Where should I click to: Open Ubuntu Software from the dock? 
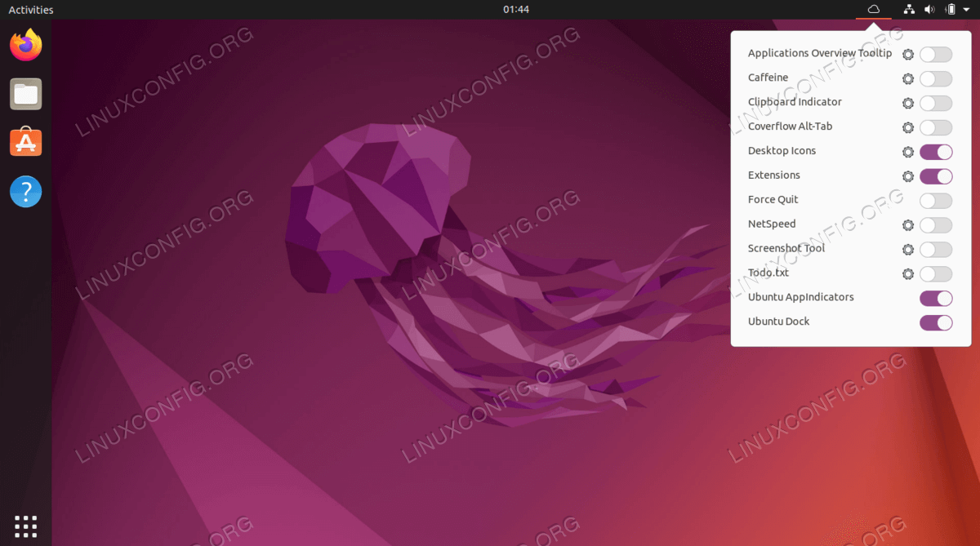pyautogui.click(x=26, y=143)
